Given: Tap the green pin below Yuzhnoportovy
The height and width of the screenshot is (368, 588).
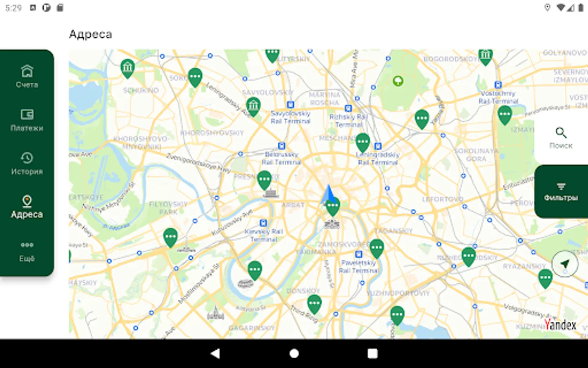Looking at the screenshot, I should click(x=397, y=316).
